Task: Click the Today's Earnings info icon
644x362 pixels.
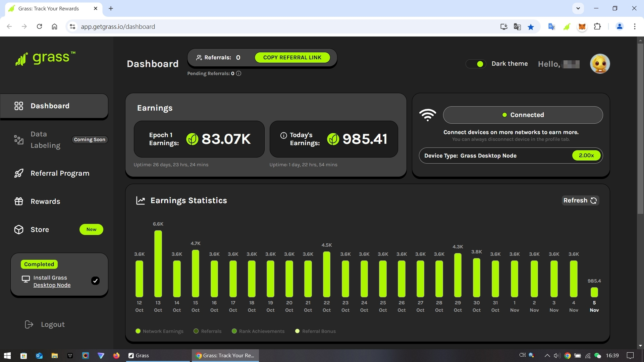Action: coord(284,135)
